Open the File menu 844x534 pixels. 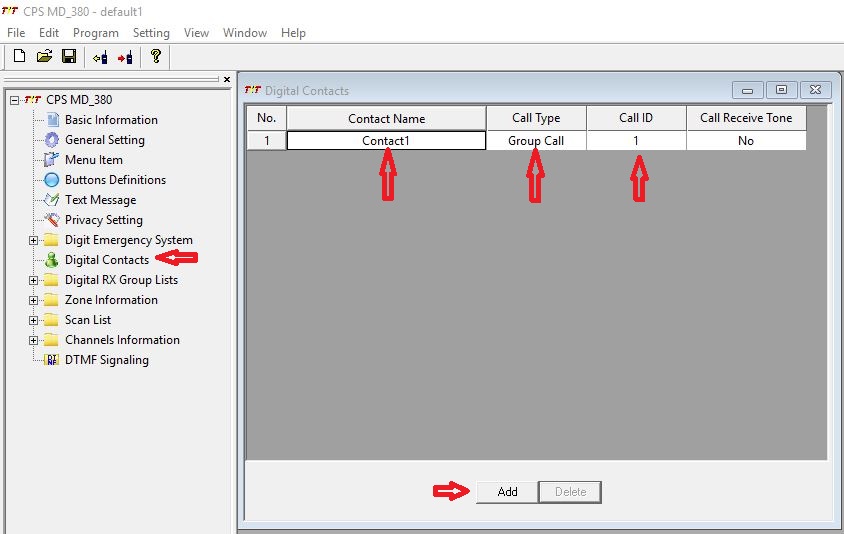pyautogui.click(x=16, y=33)
